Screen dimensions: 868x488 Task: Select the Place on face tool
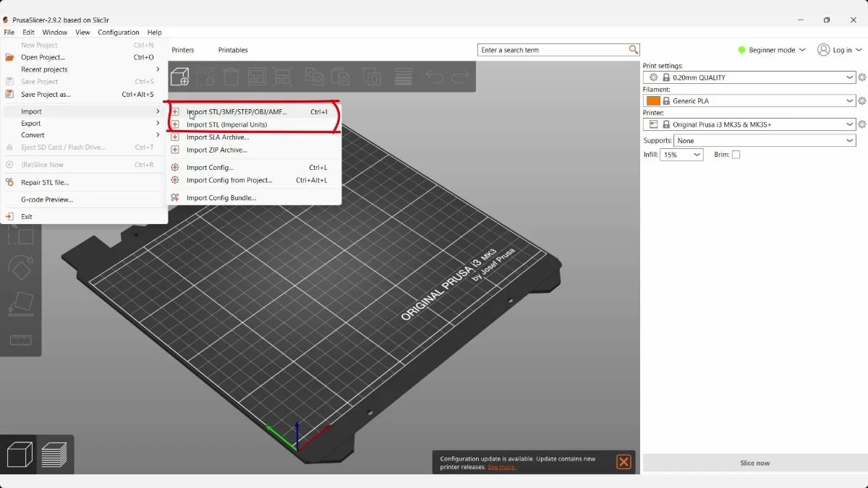20,304
